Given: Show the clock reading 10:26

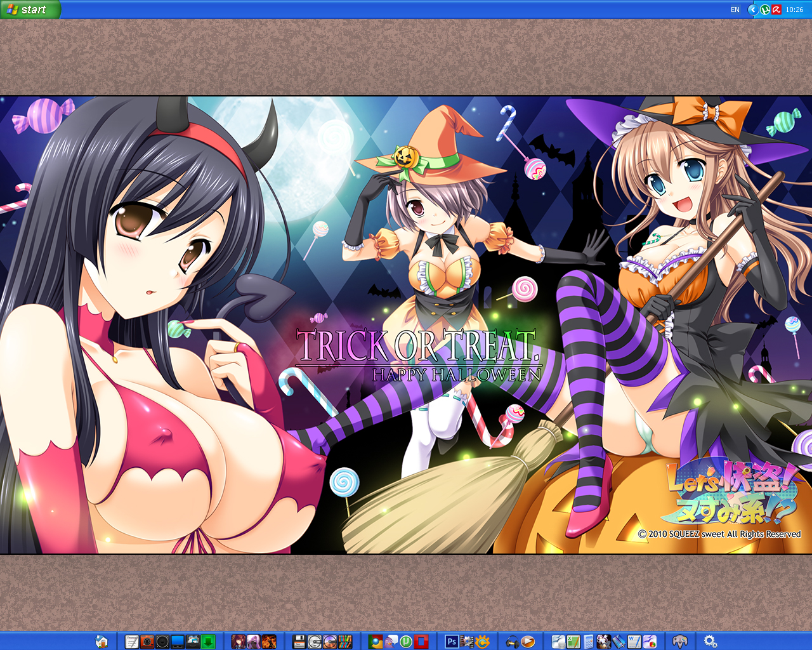Looking at the screenshot, I should click(794, 10).
